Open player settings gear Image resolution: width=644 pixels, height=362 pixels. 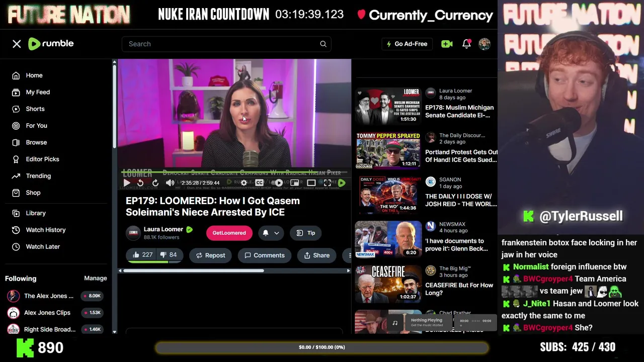point(244,183)
